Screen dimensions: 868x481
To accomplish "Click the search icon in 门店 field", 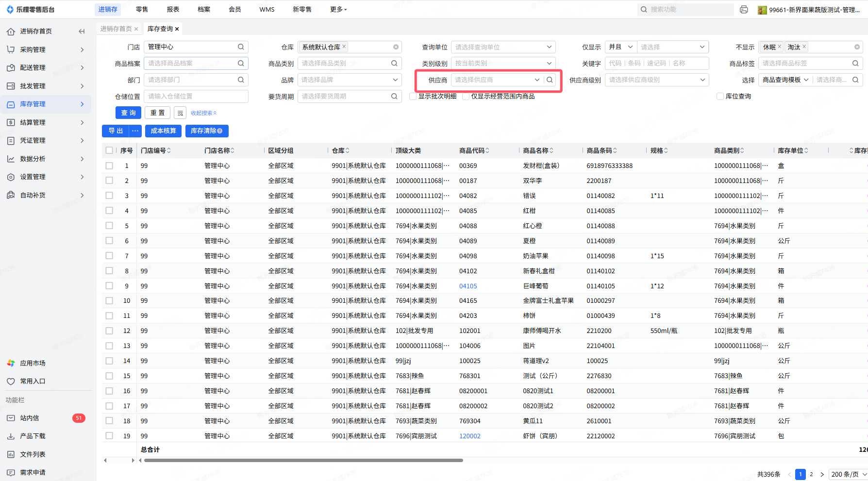I will click(x=241, y=47).
